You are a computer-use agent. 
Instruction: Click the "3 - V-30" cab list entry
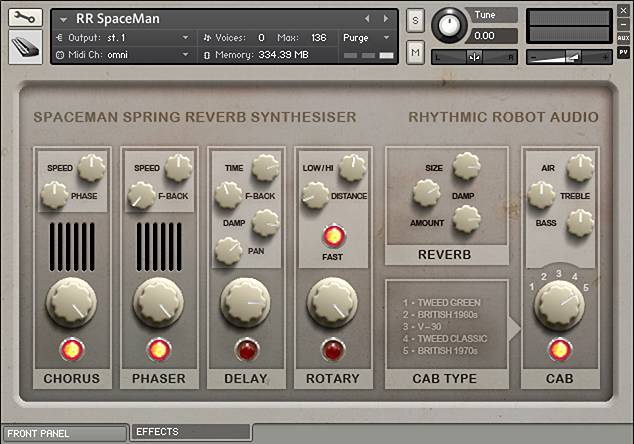point(422,327)
